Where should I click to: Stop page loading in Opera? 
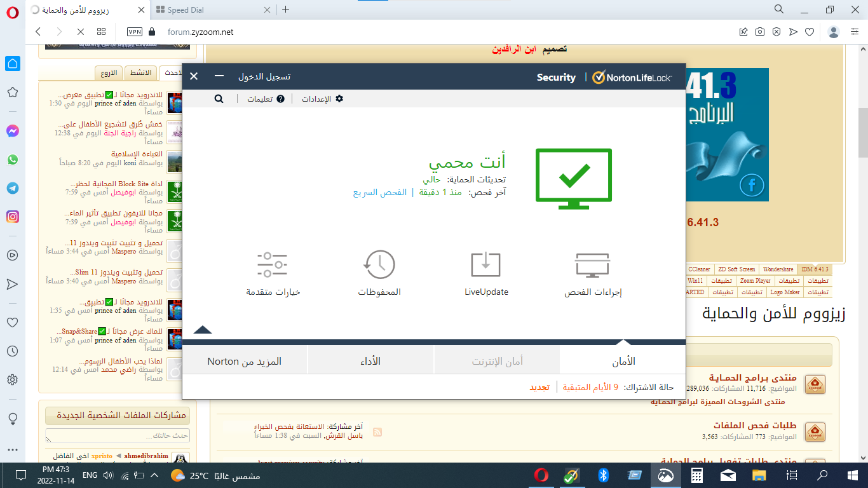coord(80,32)
